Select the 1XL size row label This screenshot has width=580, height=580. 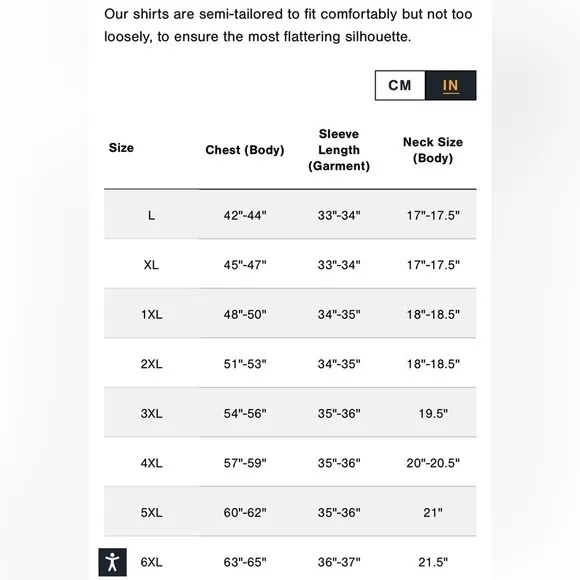[151, 314]
